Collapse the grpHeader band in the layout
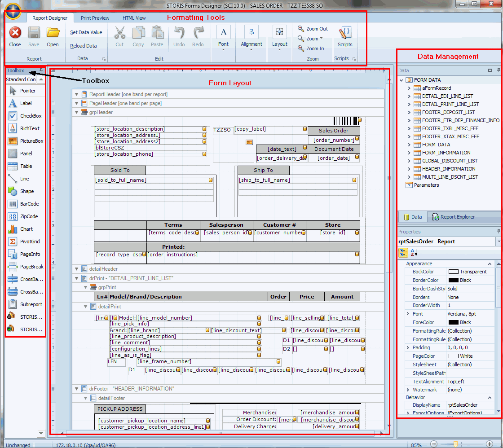The height and width of the screenshot is (448, 503). pyautogui.click(x=76, y=112)
